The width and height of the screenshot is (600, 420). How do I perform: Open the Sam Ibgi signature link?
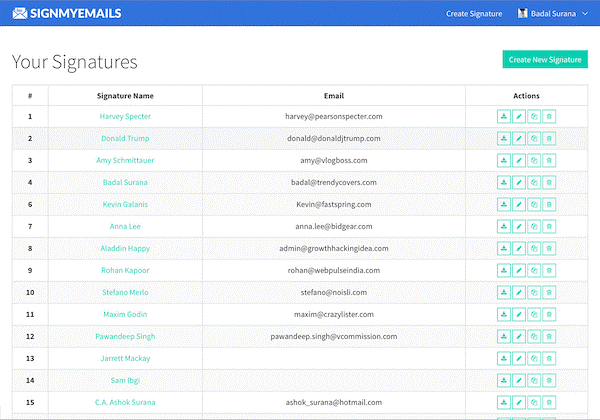125,380
